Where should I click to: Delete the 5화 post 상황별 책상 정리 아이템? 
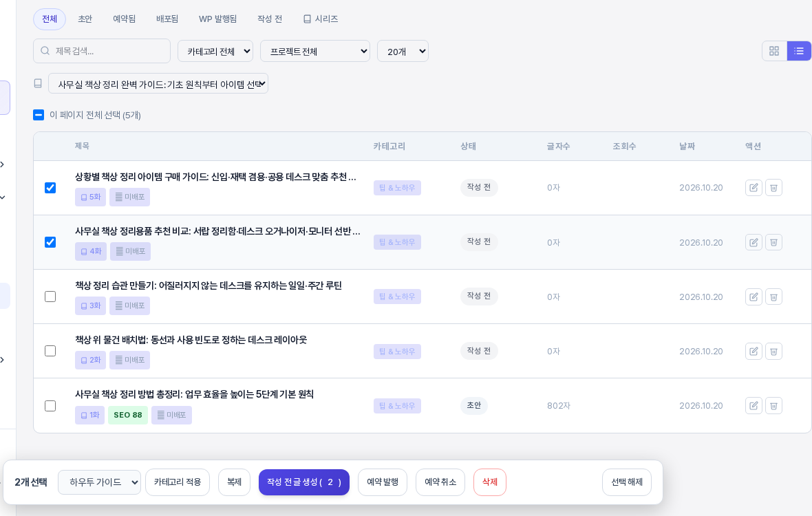pos(773,187)
